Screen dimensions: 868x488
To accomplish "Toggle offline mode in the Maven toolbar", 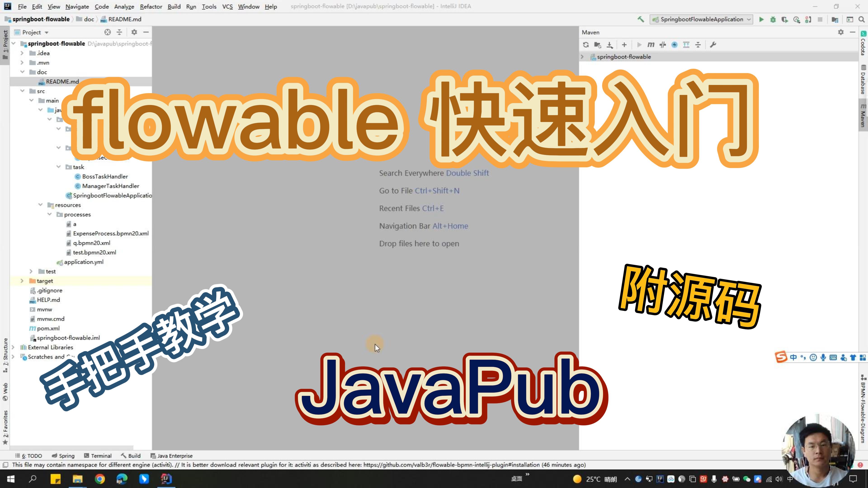I will tap(674, 45).
